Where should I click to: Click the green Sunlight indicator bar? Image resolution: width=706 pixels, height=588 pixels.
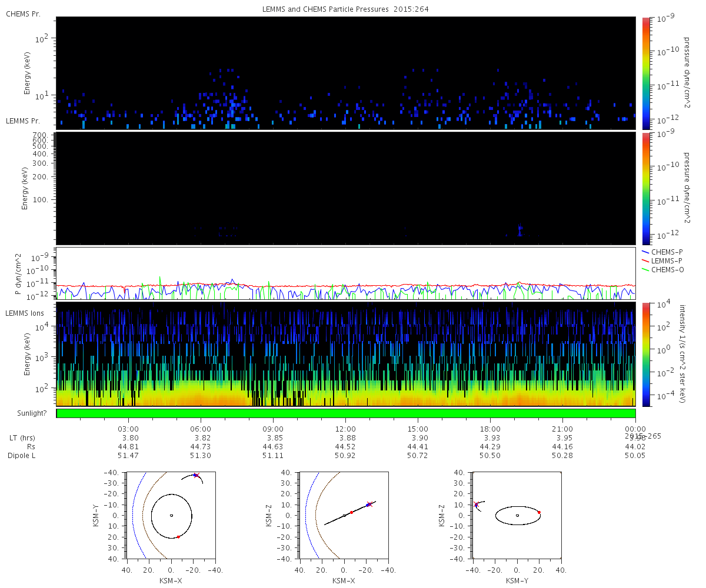click(x=346, y=413)
